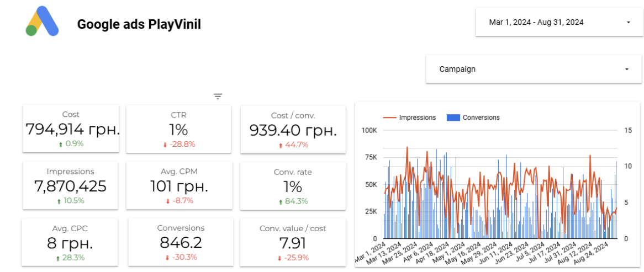Click the 100K left axis label
The image size is (644, 272).
(369, 130)
